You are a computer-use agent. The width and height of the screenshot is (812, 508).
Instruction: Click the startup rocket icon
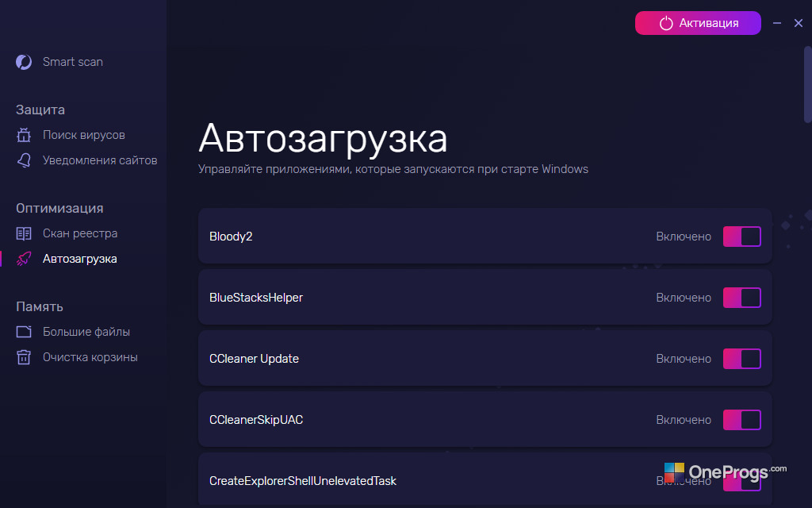point(24,259)
